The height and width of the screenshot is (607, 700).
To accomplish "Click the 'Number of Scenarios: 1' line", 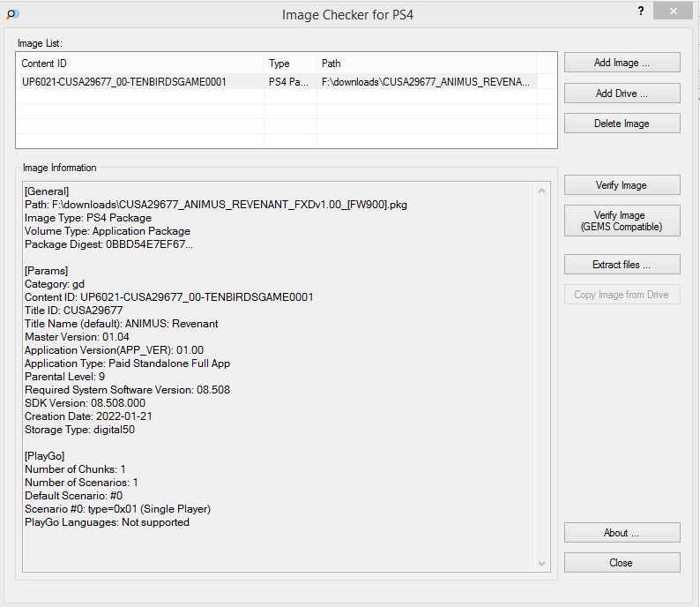I will tap(81, 483).
